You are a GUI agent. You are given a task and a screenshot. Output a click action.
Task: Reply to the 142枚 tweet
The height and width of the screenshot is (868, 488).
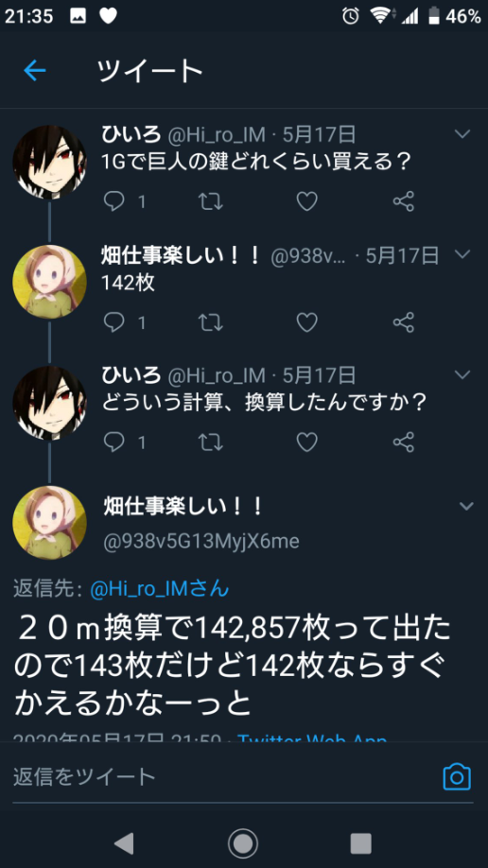click(x=114, y=322)
